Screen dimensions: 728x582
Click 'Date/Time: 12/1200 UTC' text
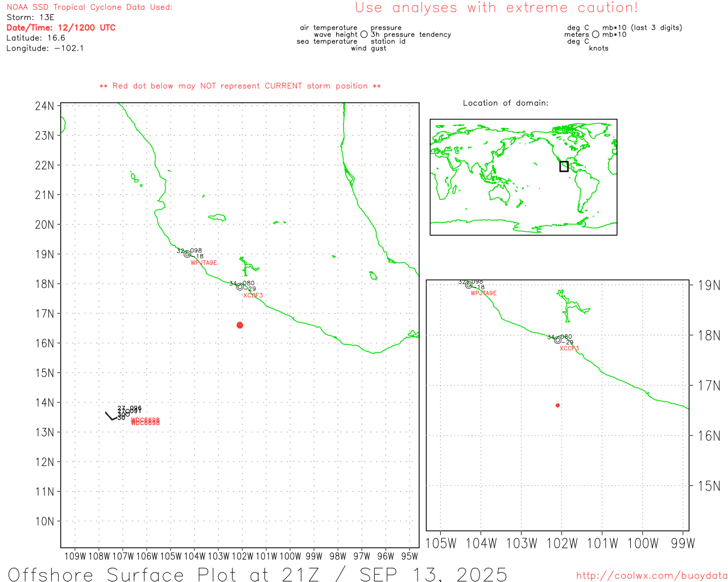(61, 27)
